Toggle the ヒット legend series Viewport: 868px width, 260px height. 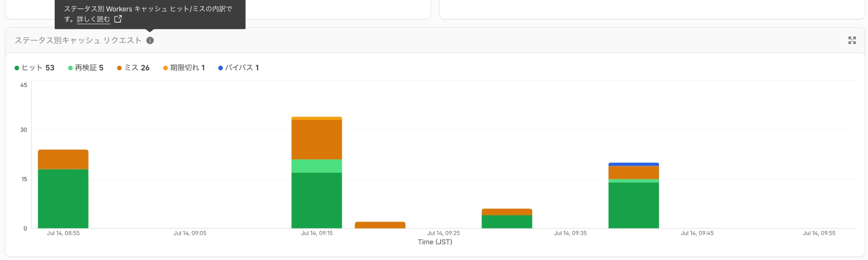(x=34, y=68)
